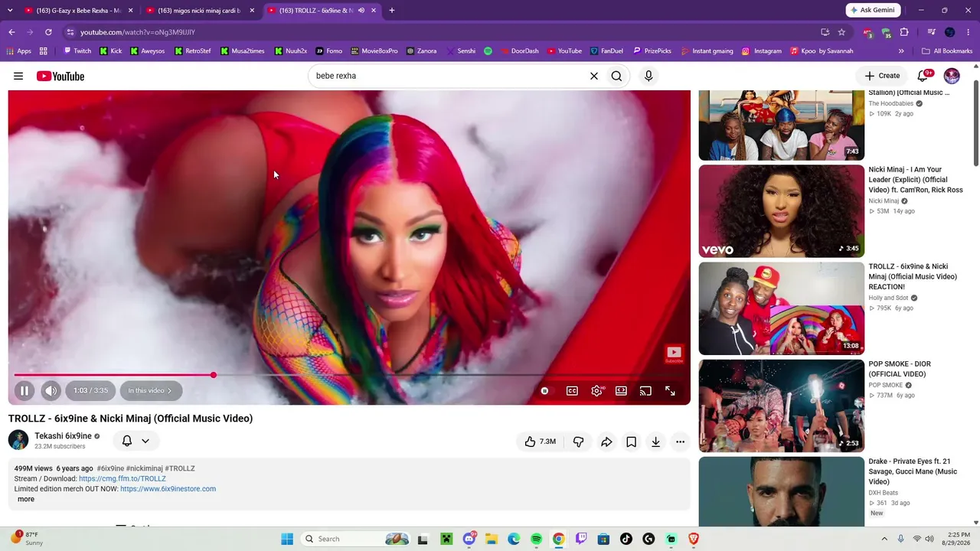Reload the page

coord(48,32)
